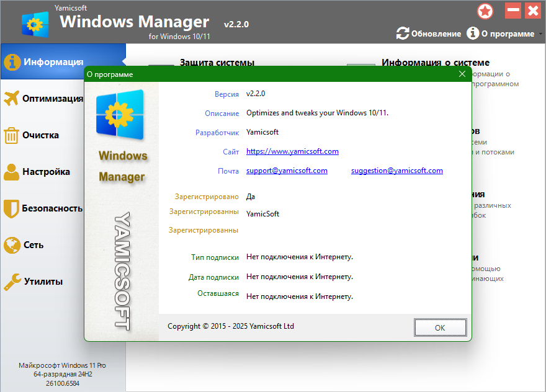Screen dimensions: 546x392
Task: Click the registered name 'YamicSoft'
Action: point(262,214)
